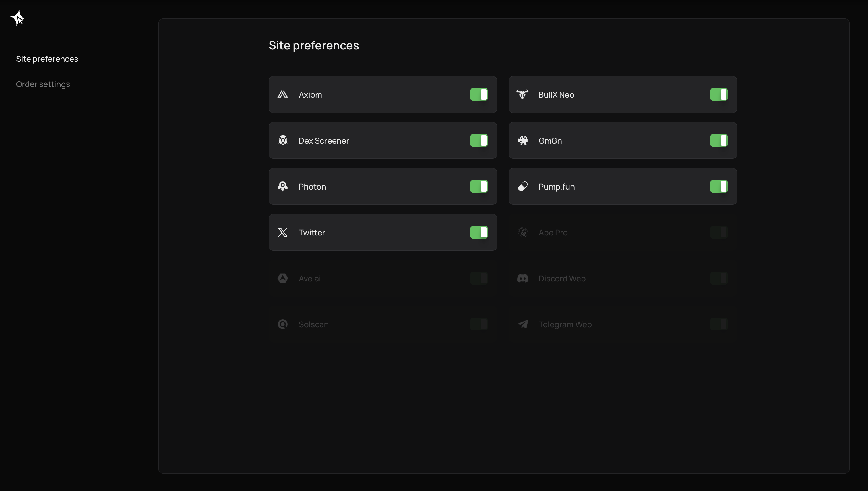868x491 pixels.
Task: Click the Dex Screener owl icon
Action: (282, 140)
